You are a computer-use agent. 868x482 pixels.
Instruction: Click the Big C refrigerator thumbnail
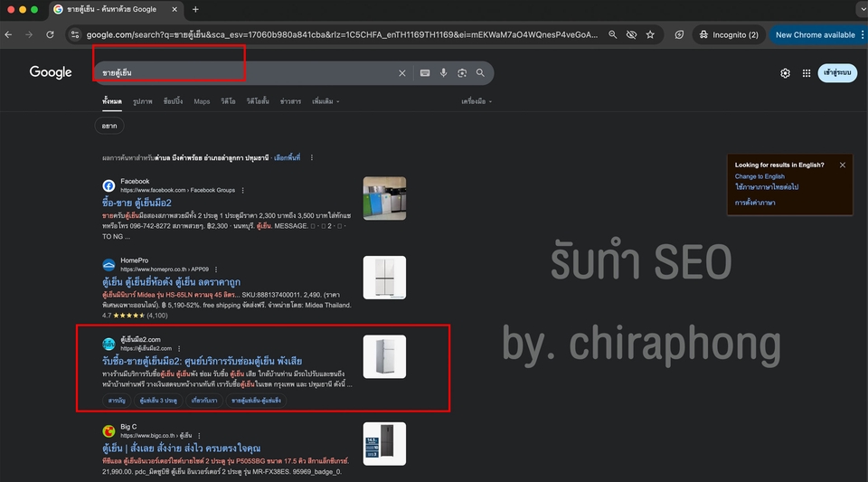coord(385,444)
